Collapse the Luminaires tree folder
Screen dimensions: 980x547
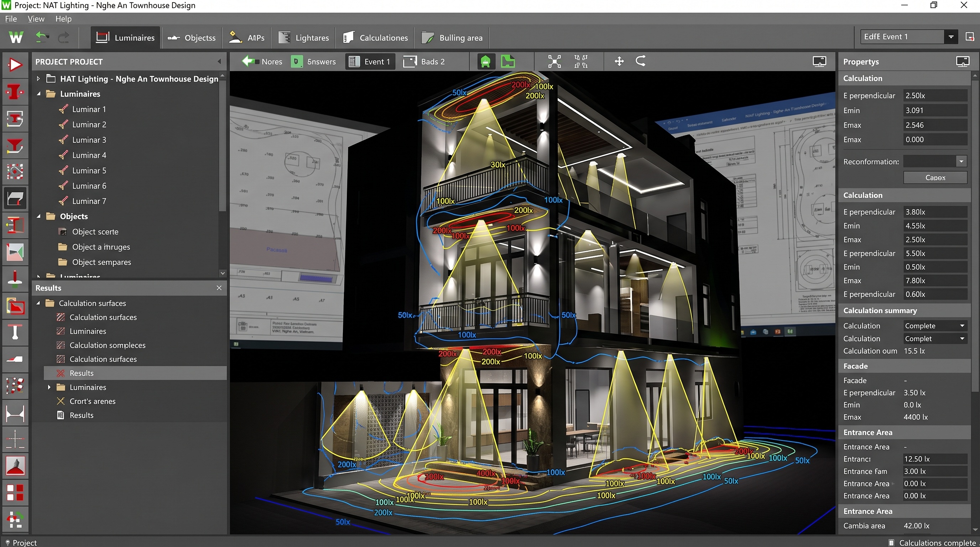[x=38, y=94]
